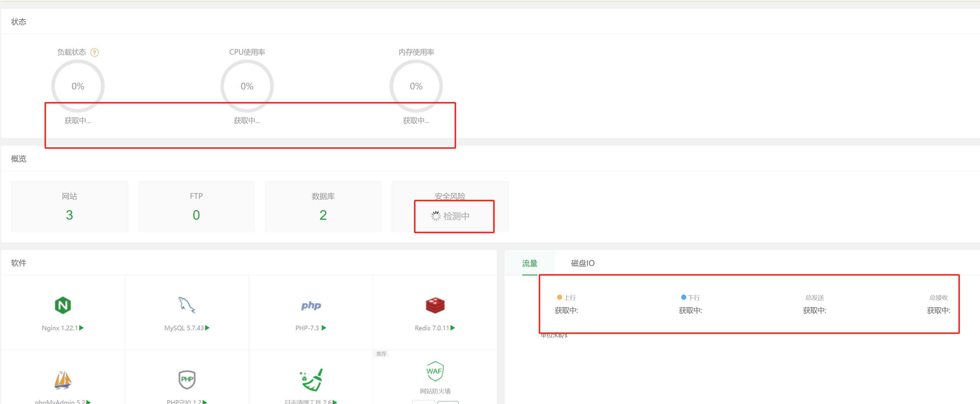Click the 获取中: value under 总接收

[x=939, y=310]
